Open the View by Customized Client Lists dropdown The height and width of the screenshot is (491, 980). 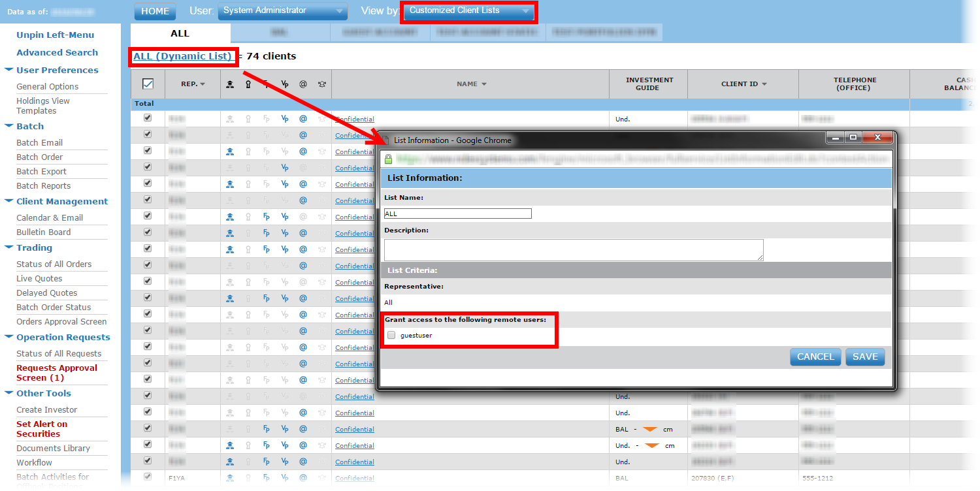click(468, 11)
